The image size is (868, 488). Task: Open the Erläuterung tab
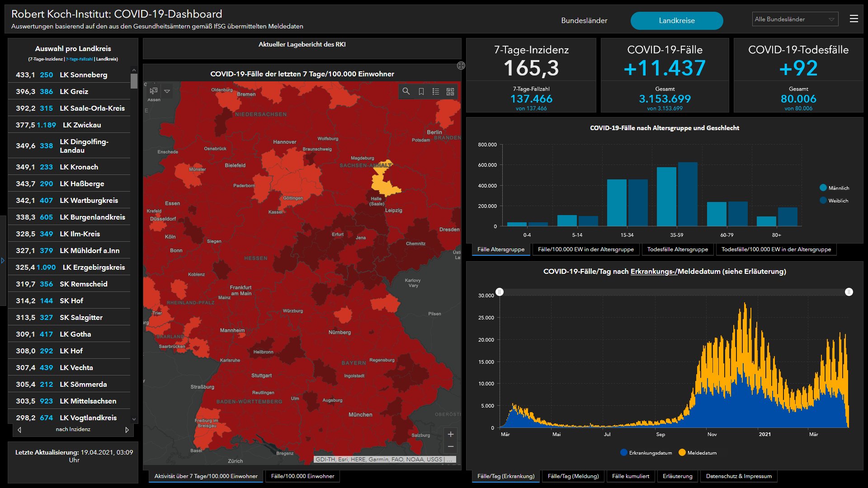(677, 476)
